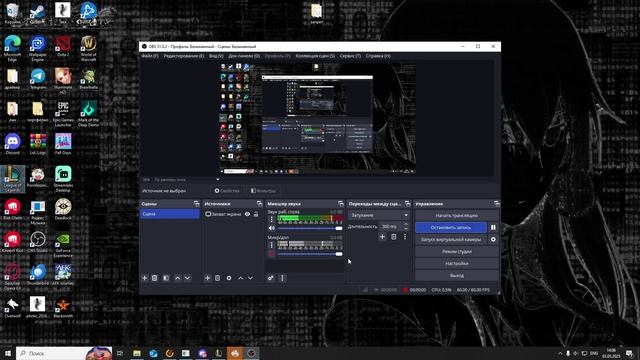Screen dimensions: 640x360
Task: Open virtual camera settings gear icon
Action: tap(493, 240)
